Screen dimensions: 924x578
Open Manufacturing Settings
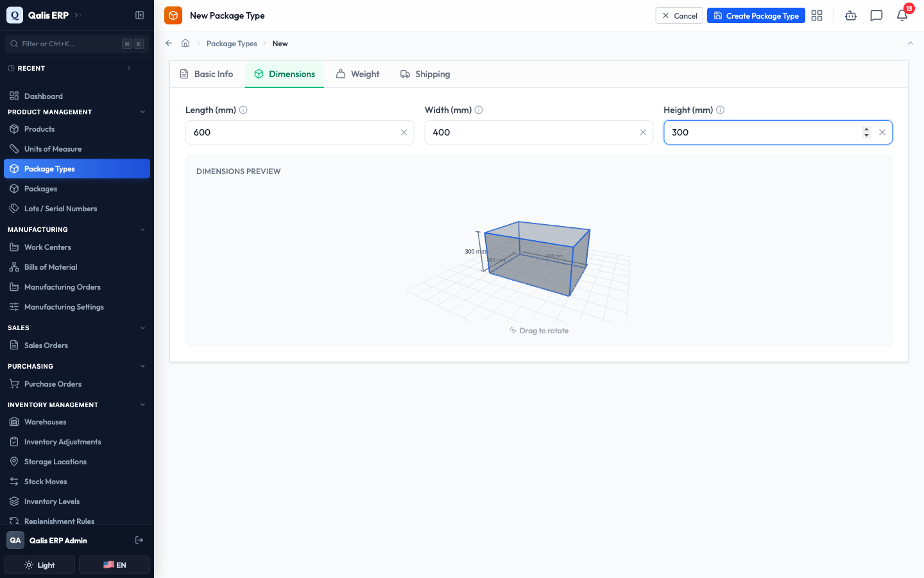click(x=77, y=307)
